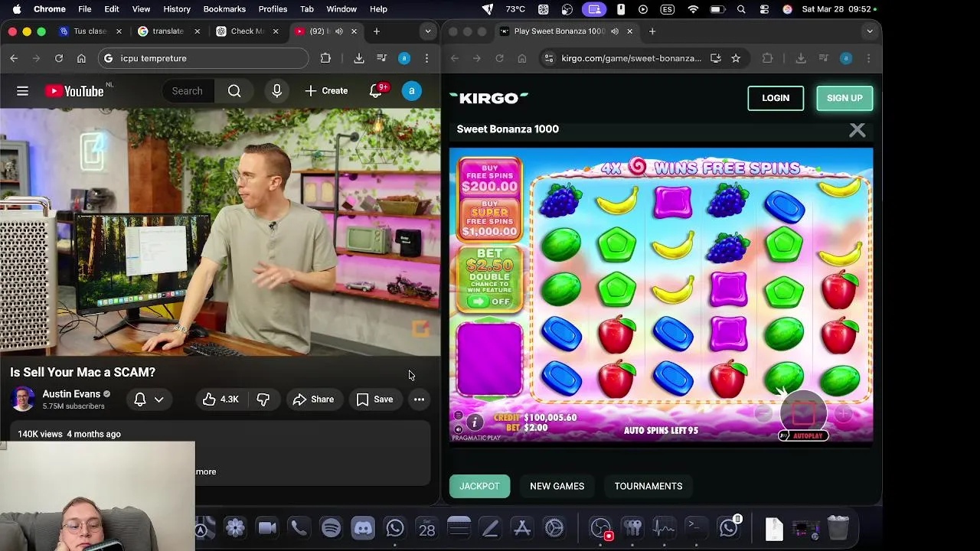Open Spotify from the dock
This screenshot has width=980, height=551.
click(x=331, y=528)
